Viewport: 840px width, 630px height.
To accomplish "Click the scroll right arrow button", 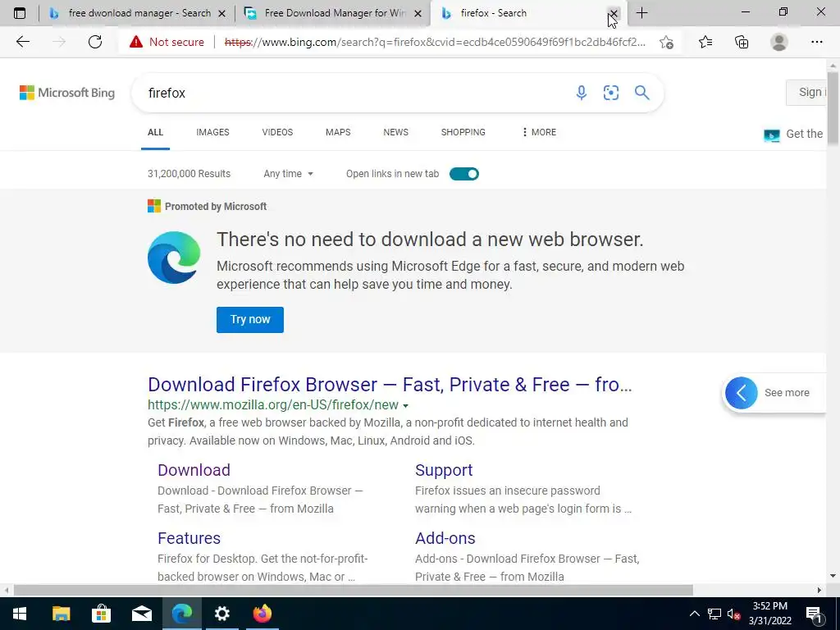I will coord(819,591).
